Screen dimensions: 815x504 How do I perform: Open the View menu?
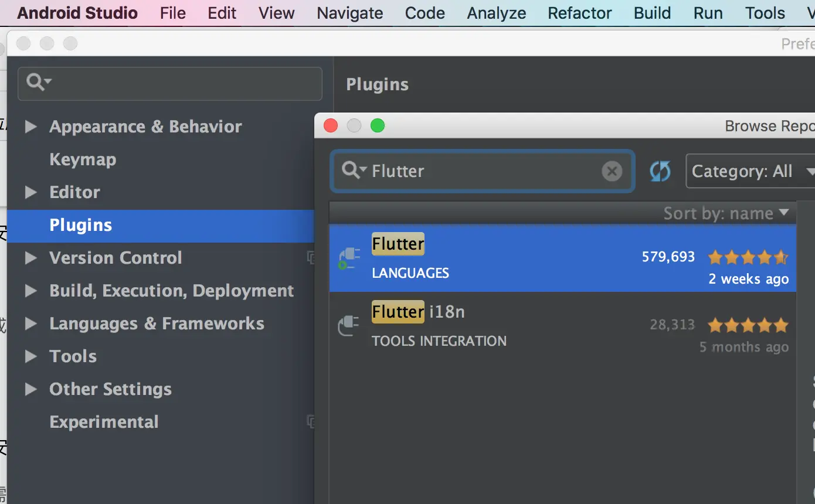coord(277,13)
